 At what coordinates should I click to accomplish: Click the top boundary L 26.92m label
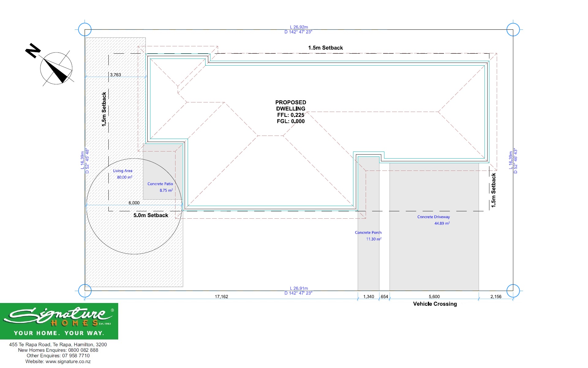(x=299, y=27)
